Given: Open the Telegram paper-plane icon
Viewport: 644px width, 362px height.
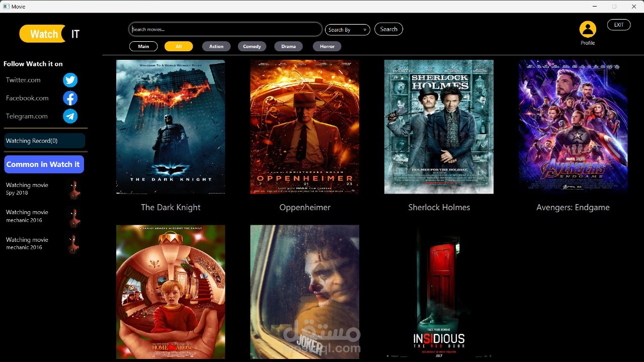Looking at the screenshot, I should pyautogui.click(x=70, y=116).
